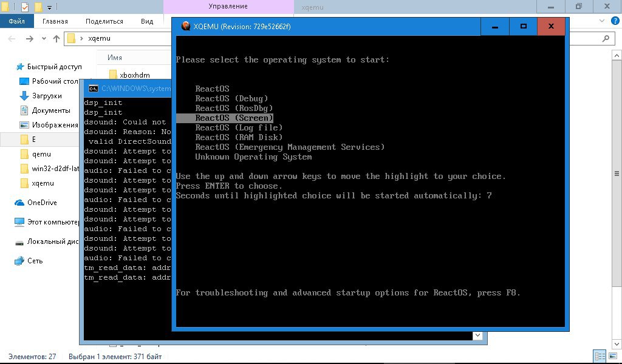Sort by the Имя column header
This screenshot has height=364, width=622.
115,58
